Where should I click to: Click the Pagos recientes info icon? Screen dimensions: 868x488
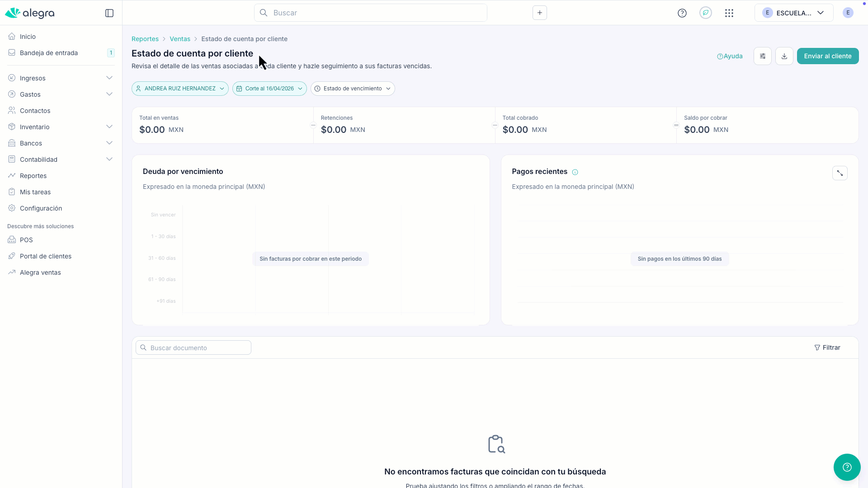point(575,172)
